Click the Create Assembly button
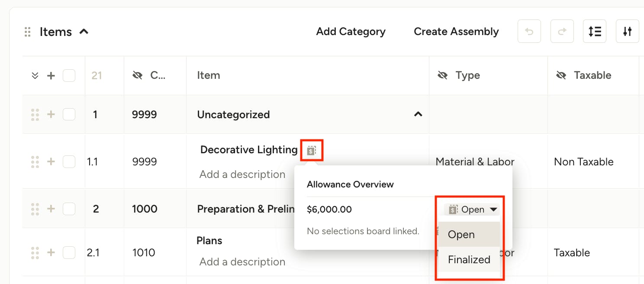 tap(456, 32)
